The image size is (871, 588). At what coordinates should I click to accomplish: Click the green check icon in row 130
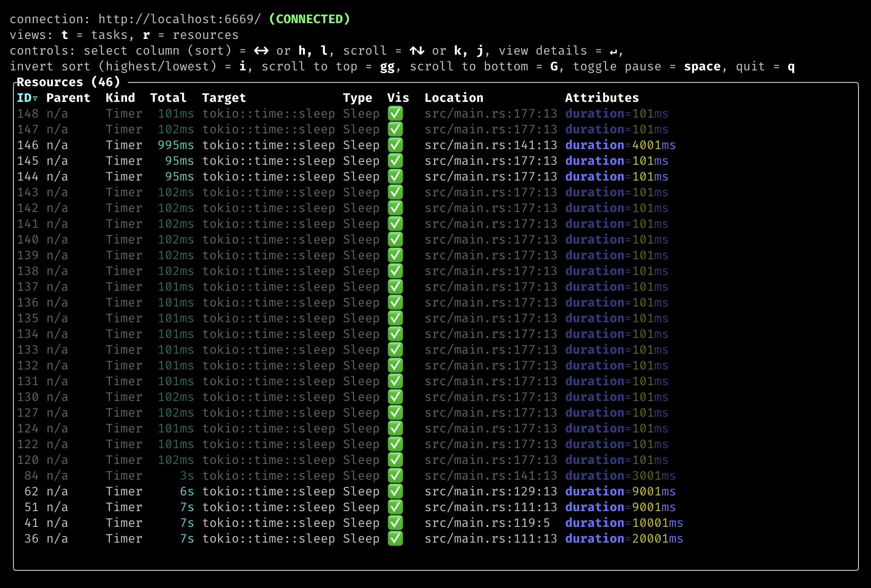pos(395,397)
